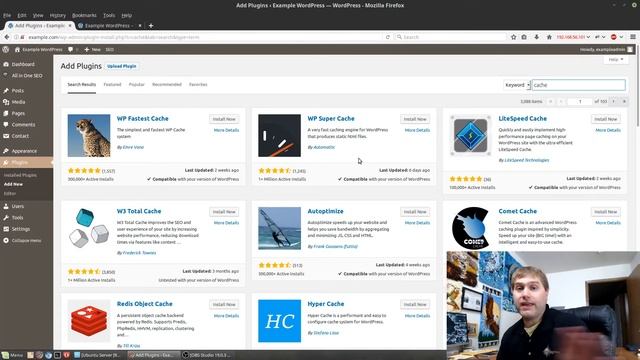Screen dimensions: 640x360
Task: Click the current page number field
Action: 580,101
